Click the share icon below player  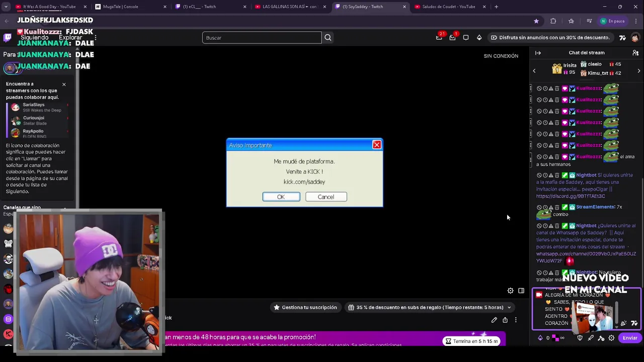(x=505, y=320)
